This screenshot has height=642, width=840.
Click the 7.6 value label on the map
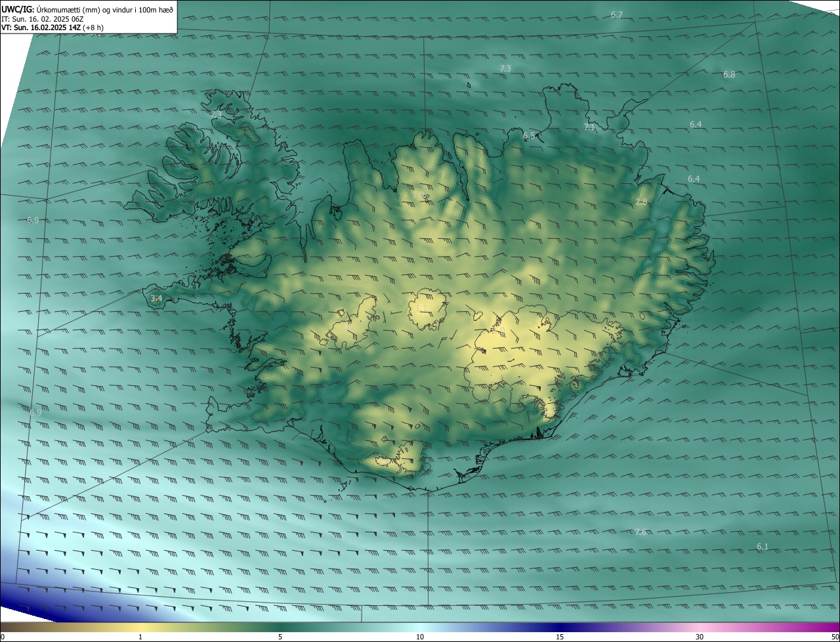(640, 532)
